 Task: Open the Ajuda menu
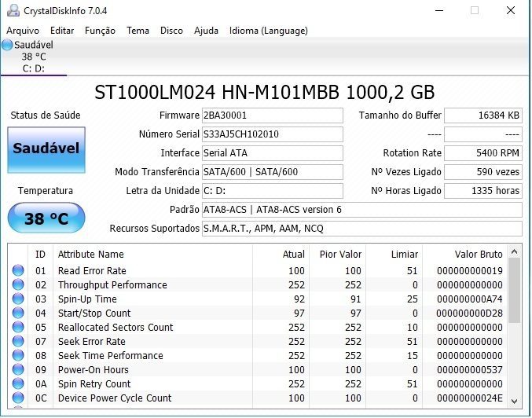pyautogui.click(x=206, y=31)
